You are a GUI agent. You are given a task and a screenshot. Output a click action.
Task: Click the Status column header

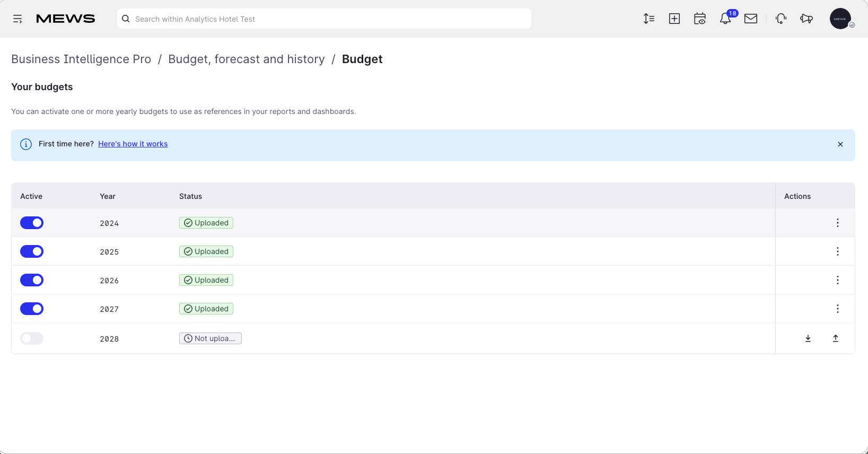pyautogui.click(x=191, y=196)
